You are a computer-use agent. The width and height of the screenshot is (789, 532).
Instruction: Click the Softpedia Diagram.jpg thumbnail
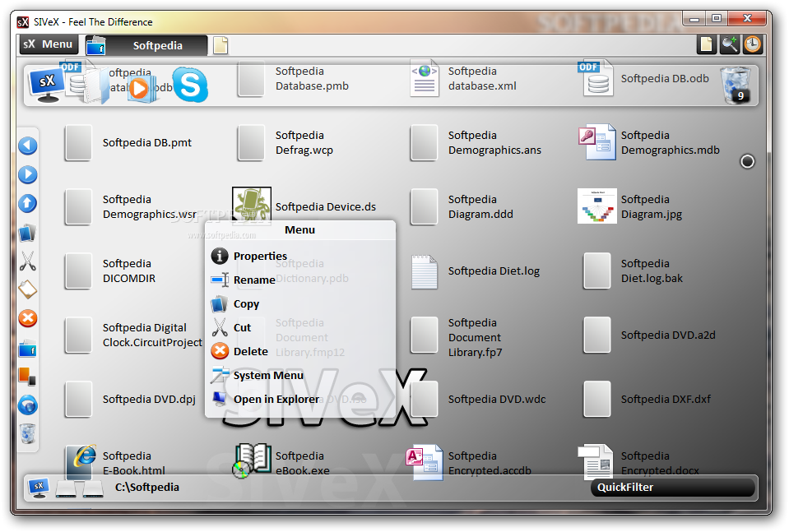(597, 206)
